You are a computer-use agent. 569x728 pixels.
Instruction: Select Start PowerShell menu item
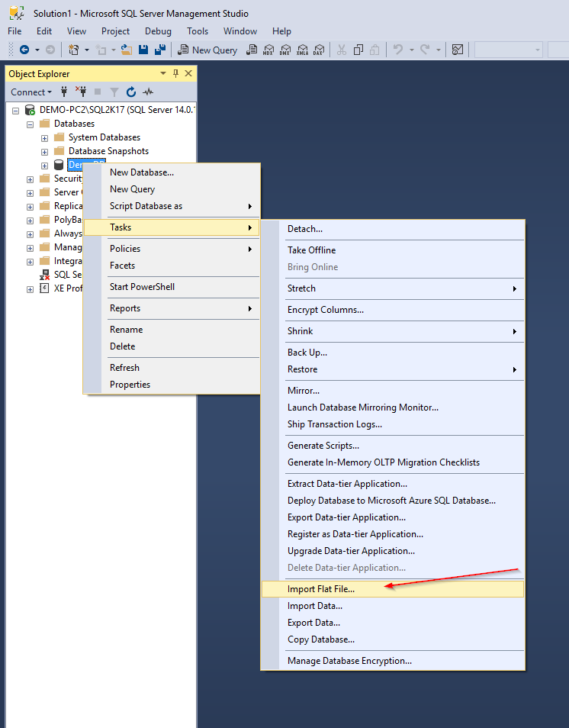(172, 286)
